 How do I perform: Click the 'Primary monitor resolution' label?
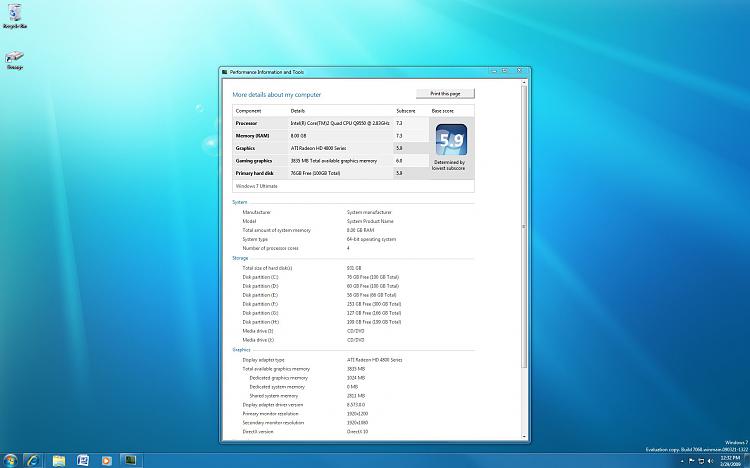[x=270, y=414]
